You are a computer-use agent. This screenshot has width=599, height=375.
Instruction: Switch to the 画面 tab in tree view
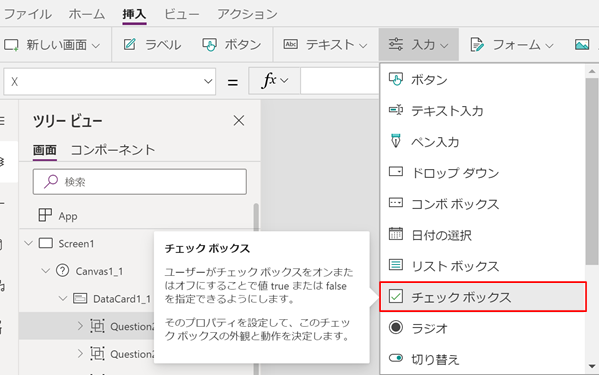(45, 150)
